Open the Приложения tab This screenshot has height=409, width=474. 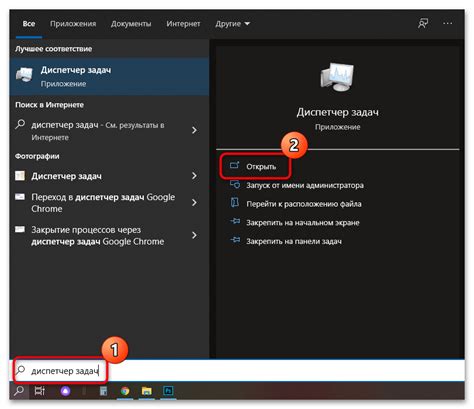coord(73,24)
